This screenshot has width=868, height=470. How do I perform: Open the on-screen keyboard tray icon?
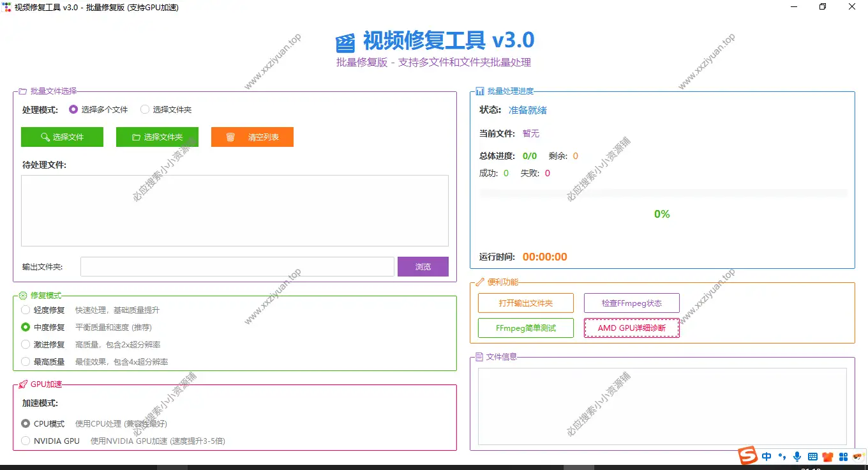[812, 457]
